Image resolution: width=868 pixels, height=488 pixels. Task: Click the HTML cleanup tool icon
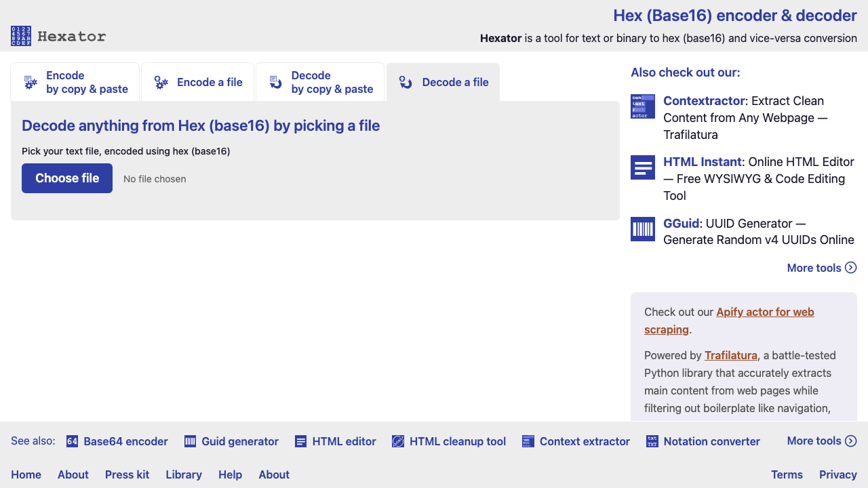point(398,441)
